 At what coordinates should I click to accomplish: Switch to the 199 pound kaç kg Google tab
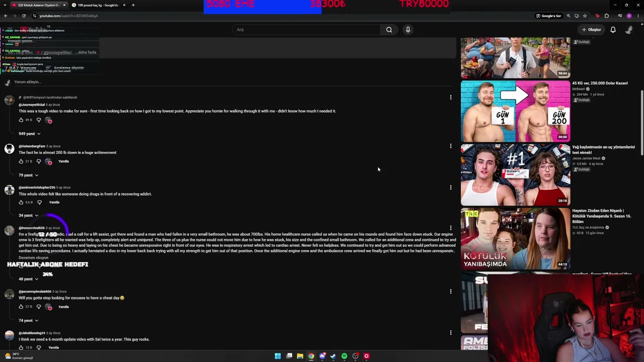click(98, 5)
